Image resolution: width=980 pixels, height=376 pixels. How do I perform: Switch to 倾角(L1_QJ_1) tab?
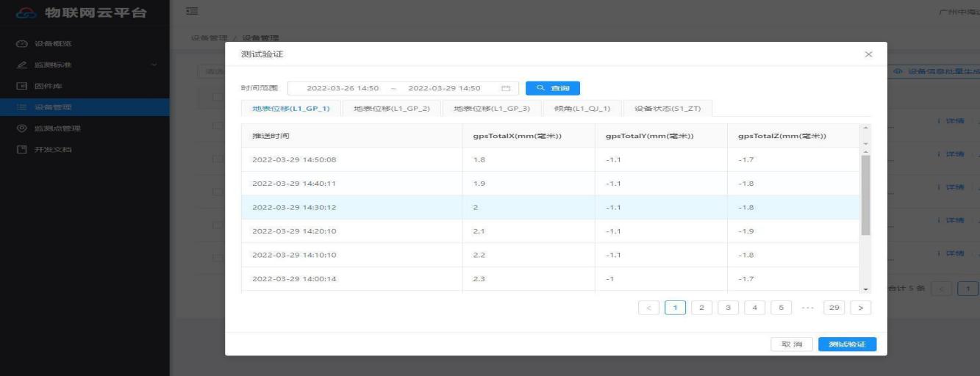pyautogui.click(x=582, y=109)
